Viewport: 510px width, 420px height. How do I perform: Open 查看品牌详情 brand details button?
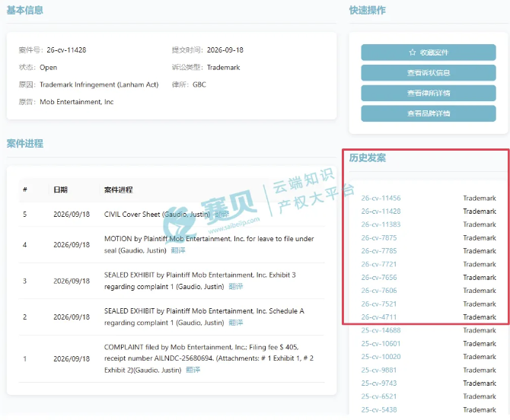[x=429, y=113]
